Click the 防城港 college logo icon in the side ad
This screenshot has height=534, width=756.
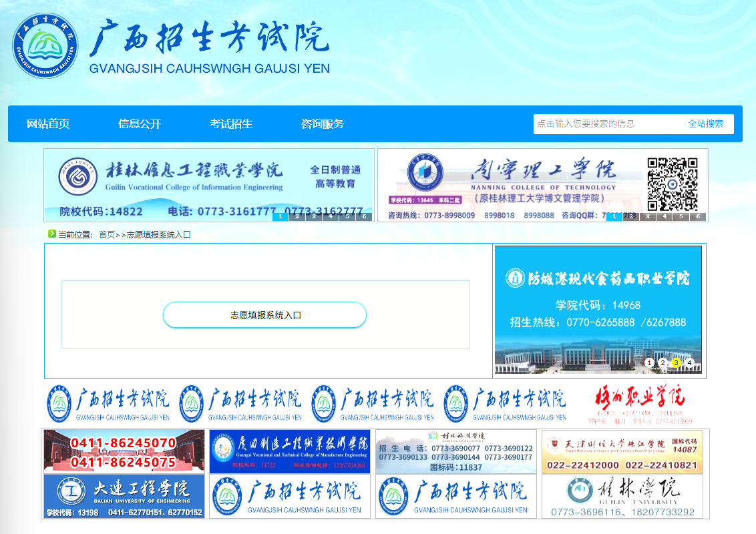pyautogui.click(x=515, y=278)
